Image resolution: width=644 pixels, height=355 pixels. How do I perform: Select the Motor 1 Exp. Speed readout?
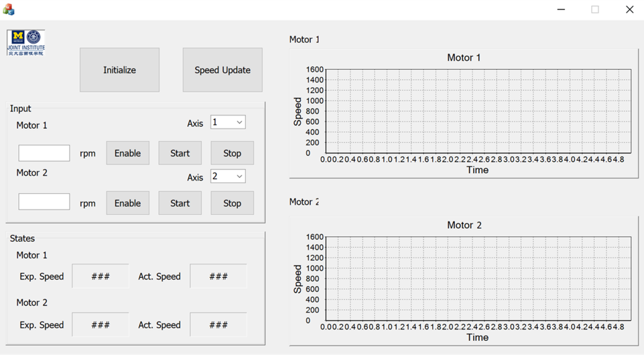click(x=101, y=276)
